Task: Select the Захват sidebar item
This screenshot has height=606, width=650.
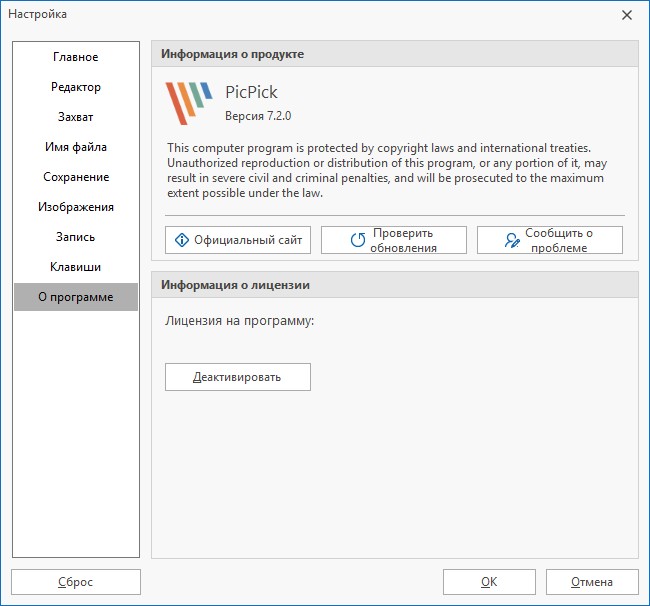Action: 76,117
